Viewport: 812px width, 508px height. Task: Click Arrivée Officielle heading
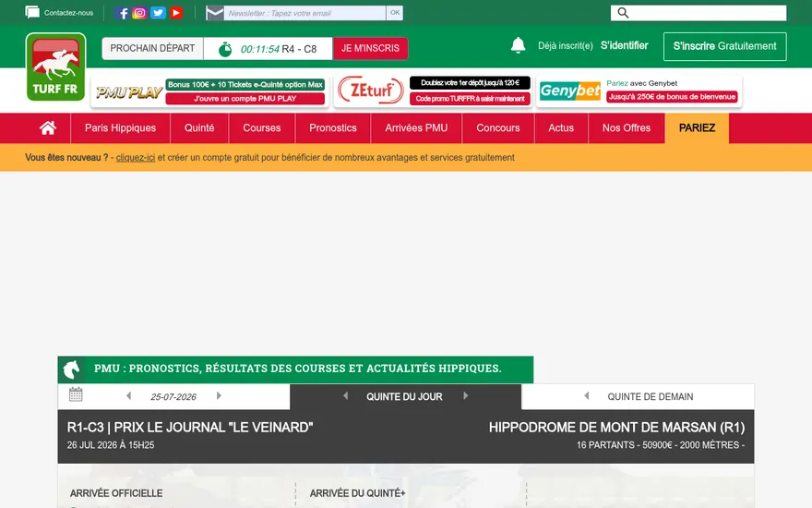coord(116,493)
